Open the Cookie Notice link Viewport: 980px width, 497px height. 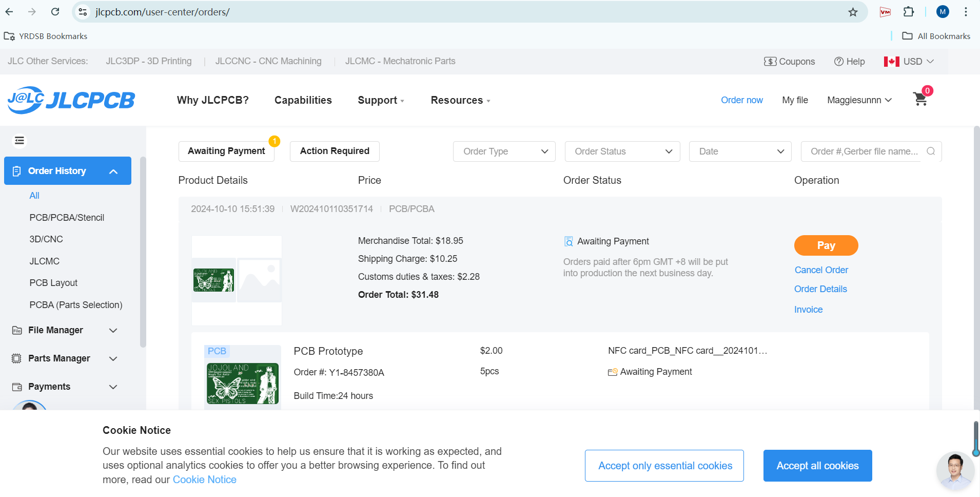[x=204, y=480]
